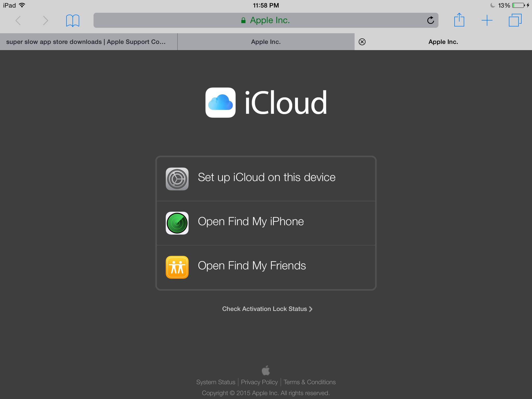
Task: Select Set up iCloud on this device
Action: (x=267, y=177)
